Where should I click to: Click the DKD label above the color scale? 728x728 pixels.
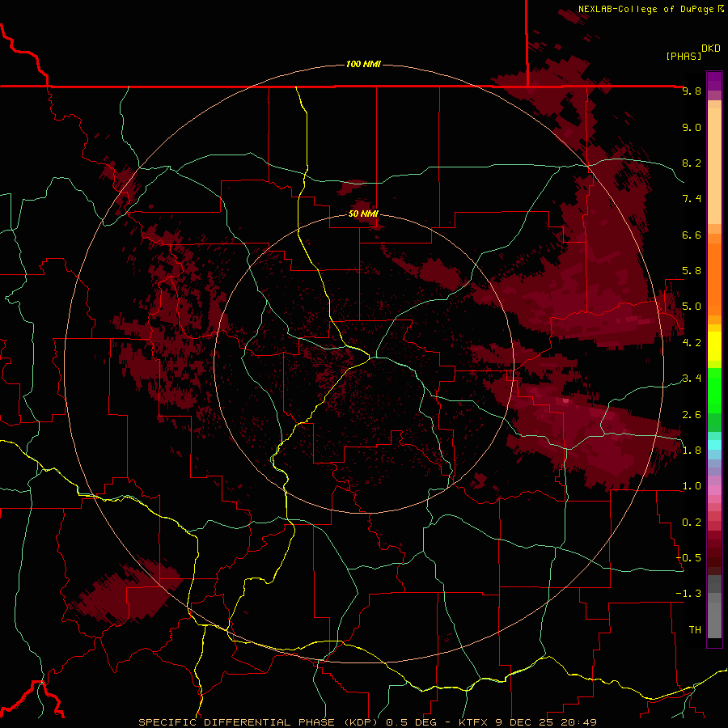click(x=711, y=49)
